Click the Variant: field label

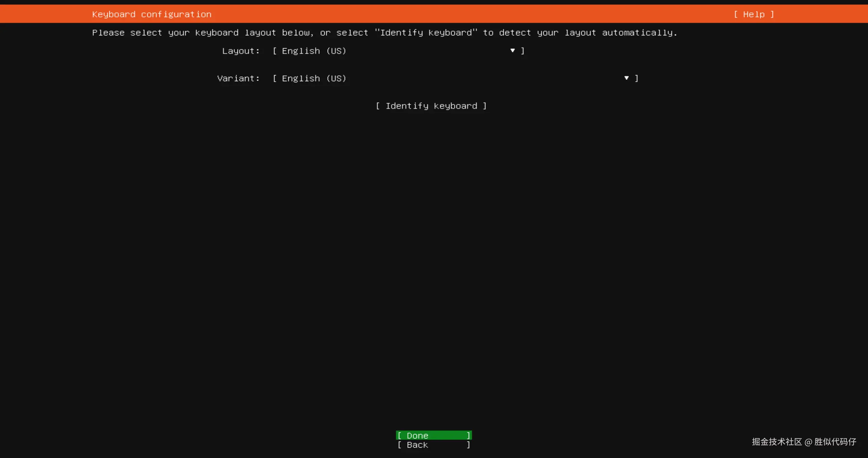click(238, 78)
